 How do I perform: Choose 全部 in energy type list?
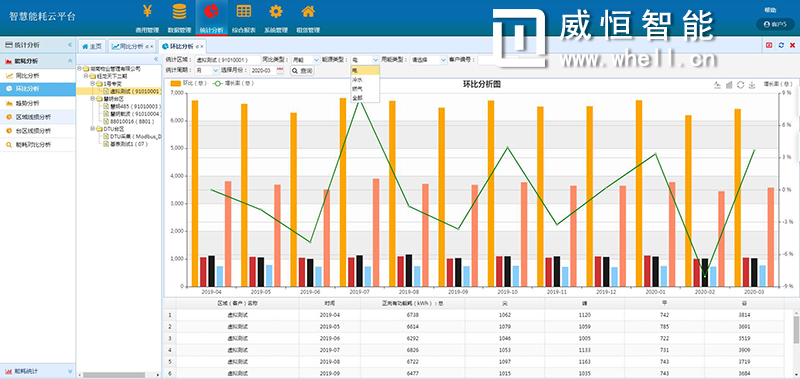click(x=365, y=97)
